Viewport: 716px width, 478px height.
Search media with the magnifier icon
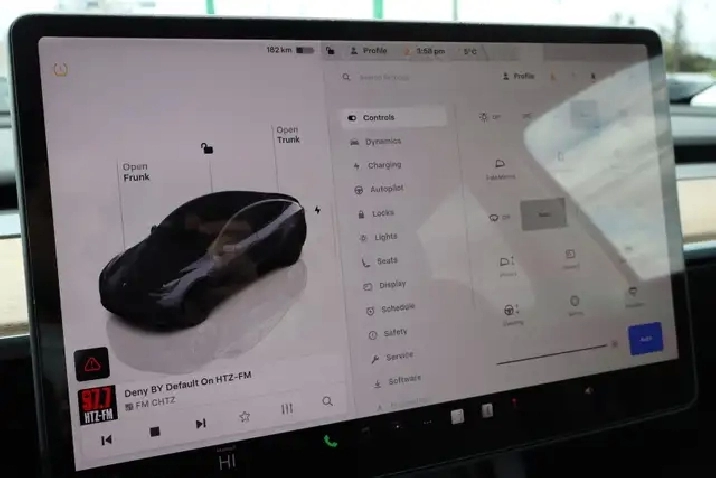click(x=327, y=402)
